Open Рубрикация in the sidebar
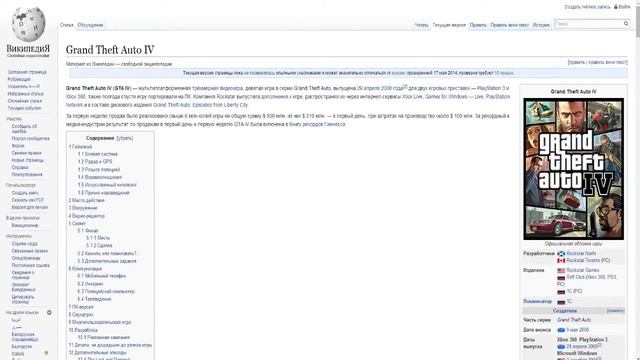 [19, 79]
